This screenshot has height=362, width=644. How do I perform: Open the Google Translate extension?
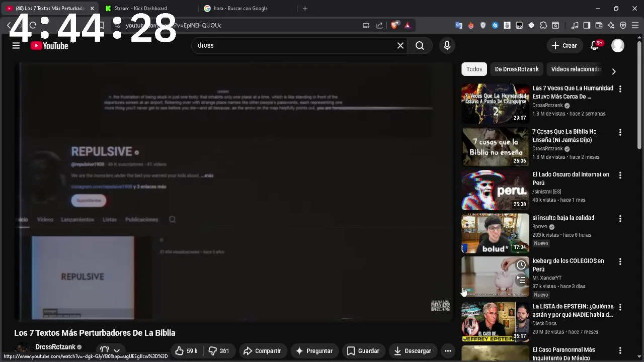point(459,25)
